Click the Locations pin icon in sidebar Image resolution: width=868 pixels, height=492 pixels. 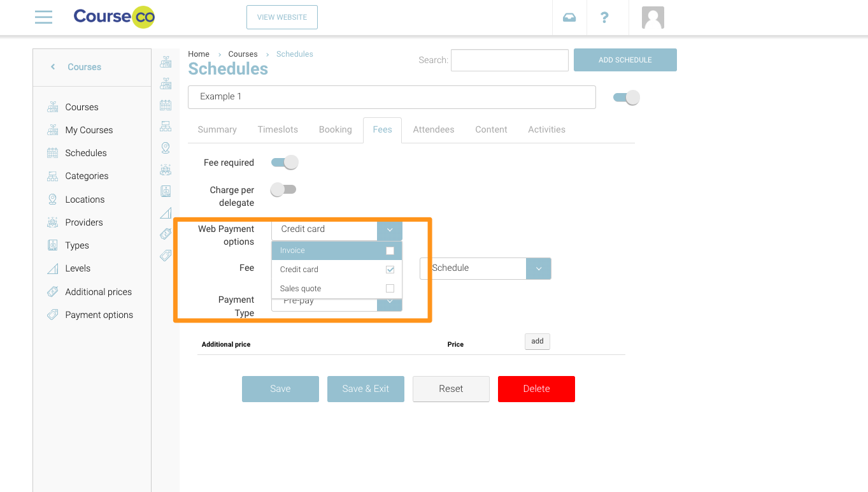(x=53, y=199)
